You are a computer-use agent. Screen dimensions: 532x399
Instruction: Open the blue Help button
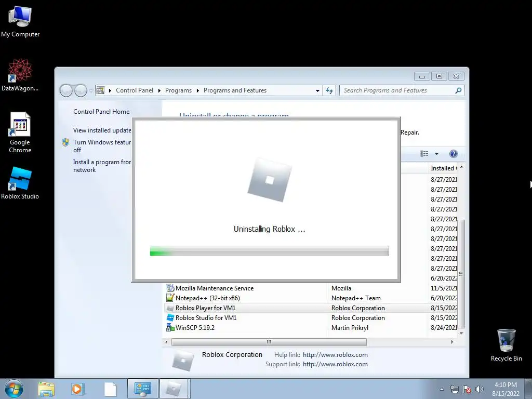pyautogui.click(x=453, y=154)
